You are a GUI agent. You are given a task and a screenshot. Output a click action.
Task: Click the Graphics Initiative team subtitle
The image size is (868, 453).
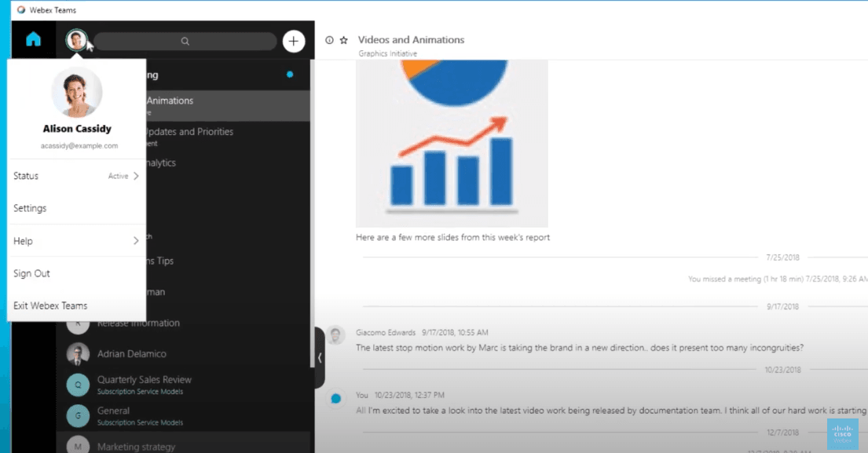tap(387, 53)
